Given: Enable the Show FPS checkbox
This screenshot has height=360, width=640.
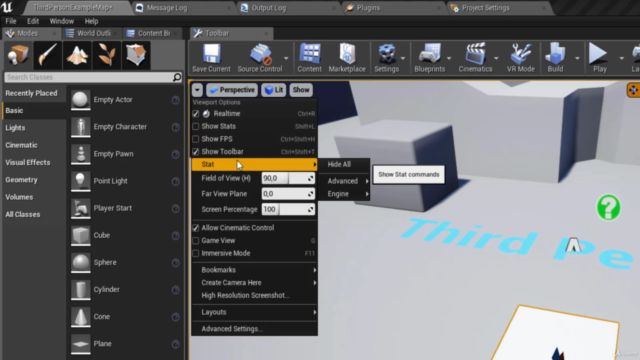Looking at the screenshot, I should click(196, 139).
